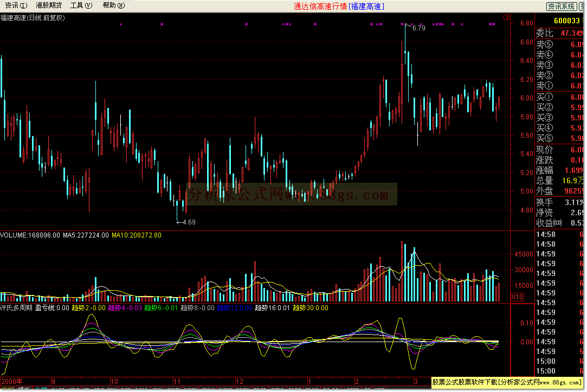The width and height of the screenshot is (587, 392).
Task: Click the 趋势30:0.00 label
Action: pos(311,308)
